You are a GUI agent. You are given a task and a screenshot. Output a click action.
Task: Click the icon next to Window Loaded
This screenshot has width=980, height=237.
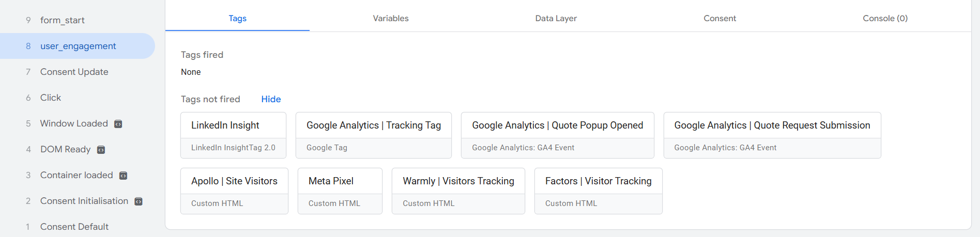click(x=118, y=124)
